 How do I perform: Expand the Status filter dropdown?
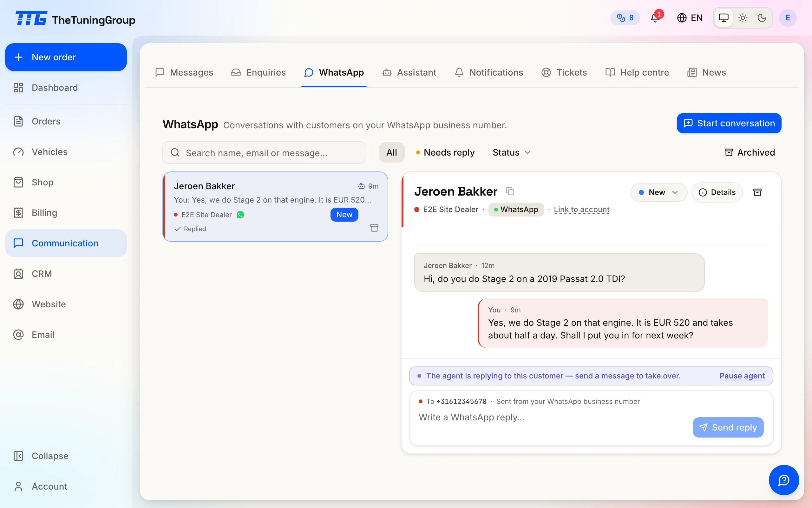pos(512,152)
